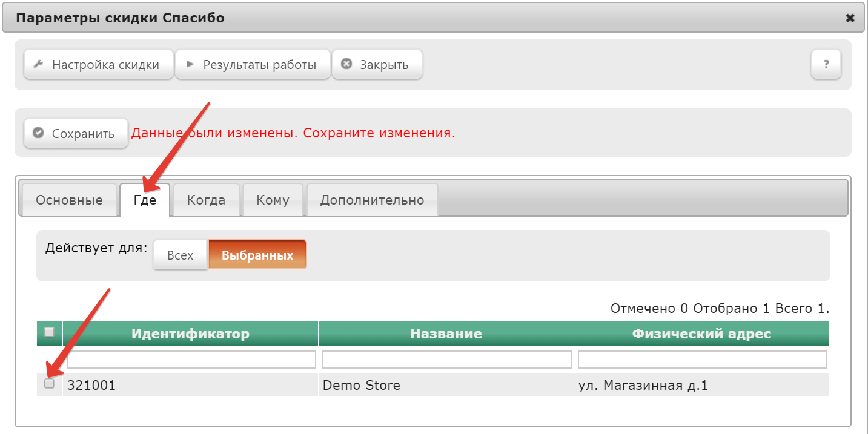Click the Название filter input box
Screen dimensions: 868x434
pyautogui.click(x=446, y=360)
